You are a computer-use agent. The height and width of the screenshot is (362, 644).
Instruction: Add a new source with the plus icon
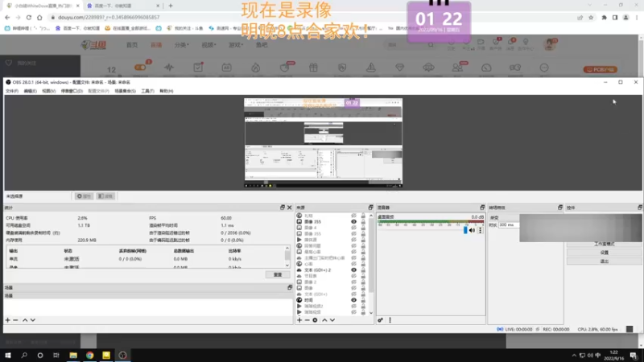[299, 320]
